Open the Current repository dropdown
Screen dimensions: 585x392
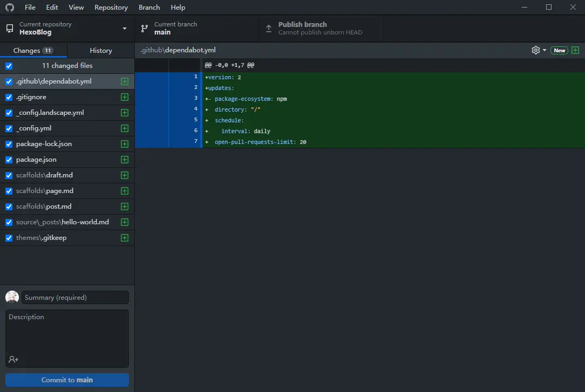(67, 29)
